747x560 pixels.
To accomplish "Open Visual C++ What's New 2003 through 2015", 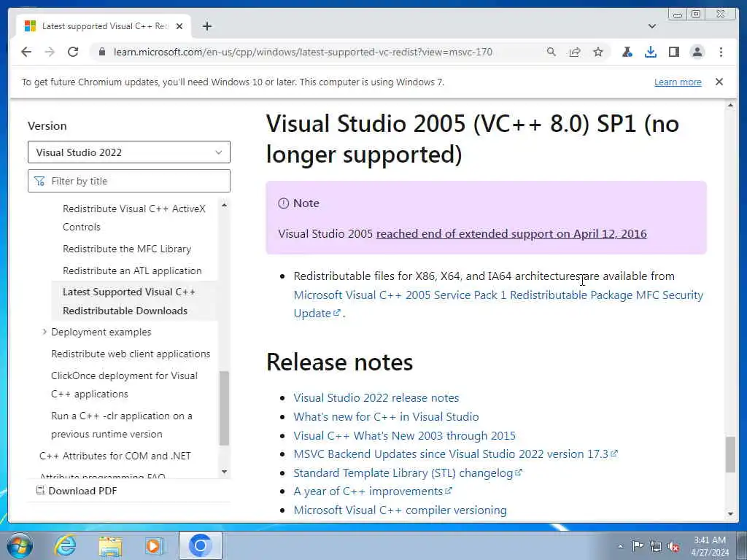I will (404, 436).
